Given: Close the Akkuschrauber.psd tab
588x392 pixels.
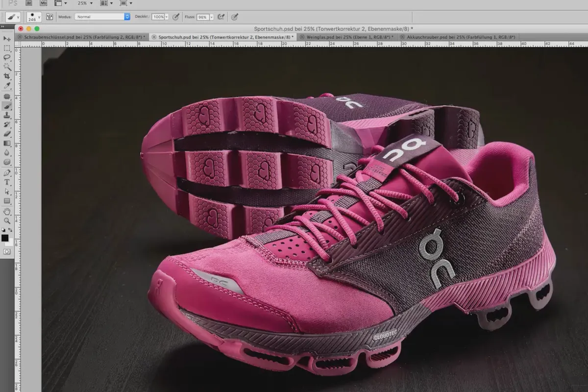Looking at the screenshot, I should pos(402,37).
